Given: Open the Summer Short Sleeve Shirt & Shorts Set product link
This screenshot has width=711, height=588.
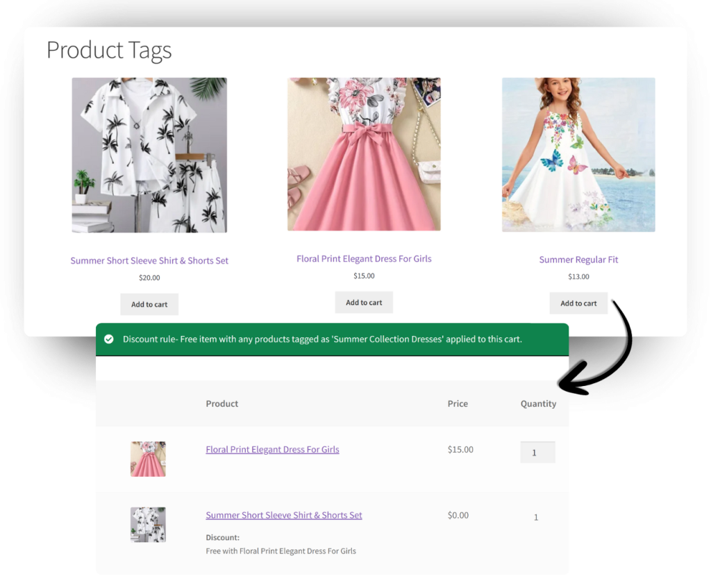Looking at the screenshot, I should 149,260.
